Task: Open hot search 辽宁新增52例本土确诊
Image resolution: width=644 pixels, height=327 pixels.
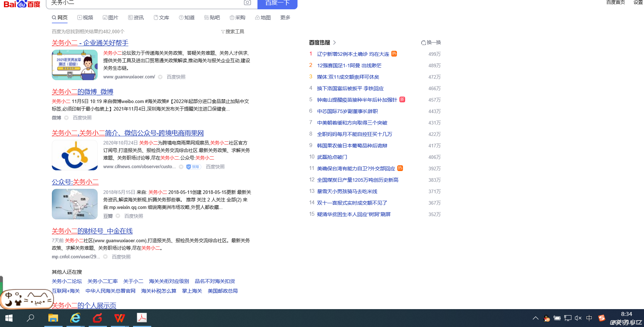Action: [353, 54]
